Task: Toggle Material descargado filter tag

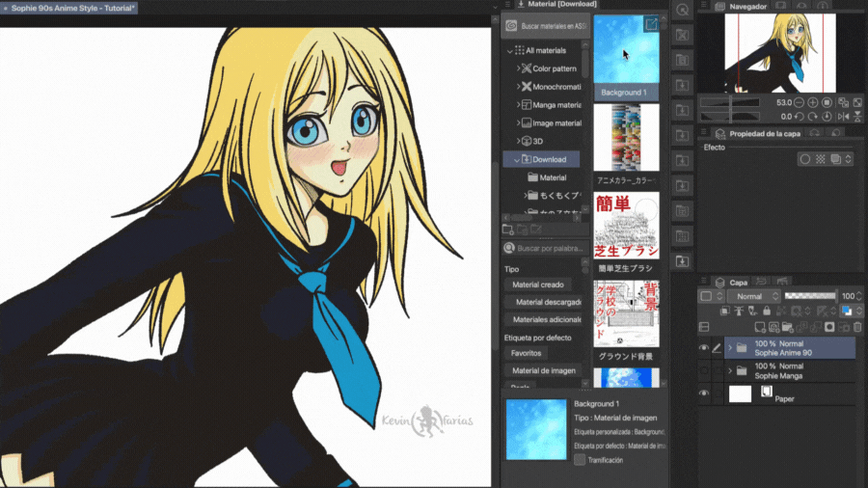Action: pyautogui.click(x=543, y=302)
